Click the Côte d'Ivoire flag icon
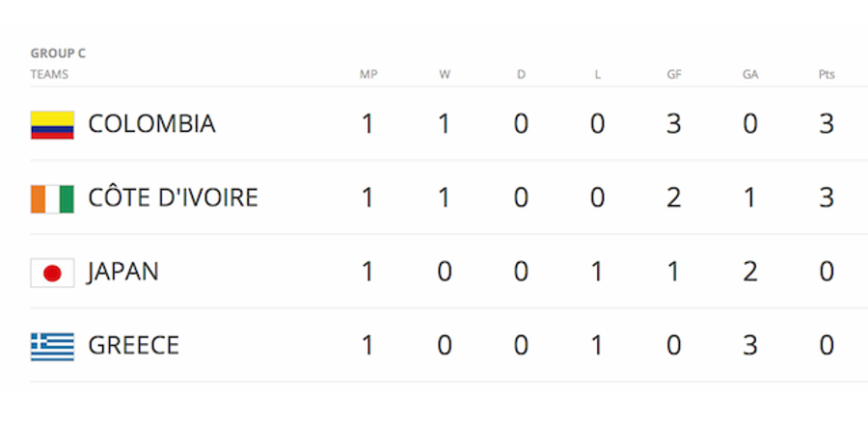The height and width of the screenshot is (421, 868). coord(52,199)
